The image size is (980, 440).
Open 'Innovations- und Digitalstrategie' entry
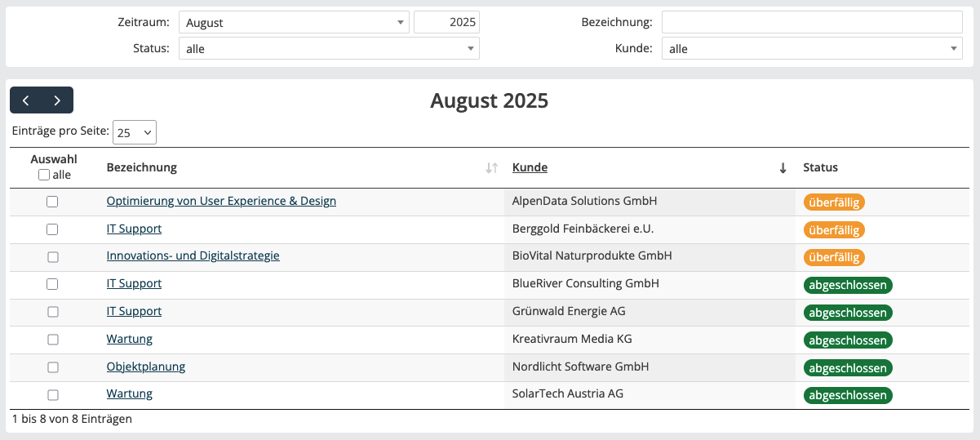coord(193,256)
